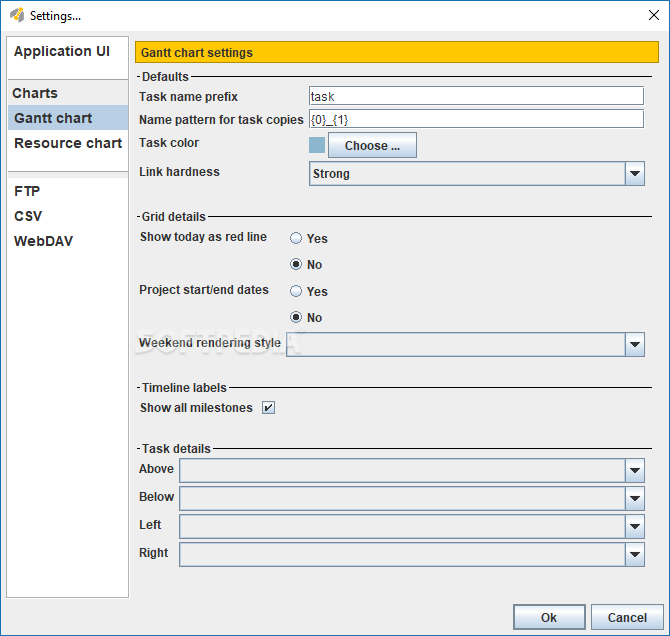Open the Resource chart settings page
670x636 pixels.
pos(68,143)
